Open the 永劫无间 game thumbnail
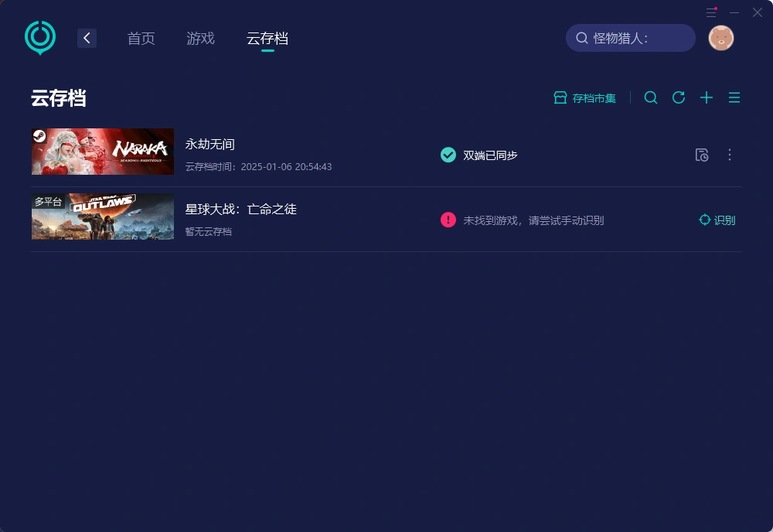Image resolution: width=773 pixels, height=532 pixels. 103,152
